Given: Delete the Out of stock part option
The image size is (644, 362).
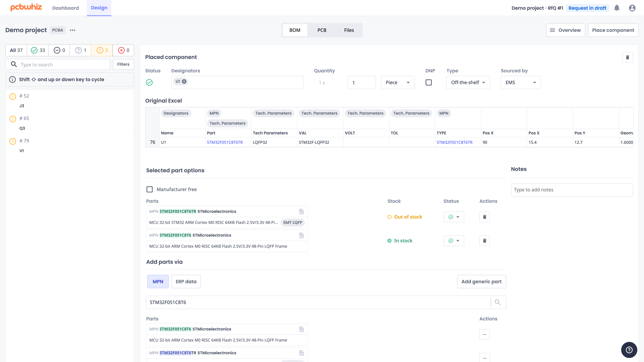Looking at the screenshot, I should pyautogui.click(x=484, y=217).
